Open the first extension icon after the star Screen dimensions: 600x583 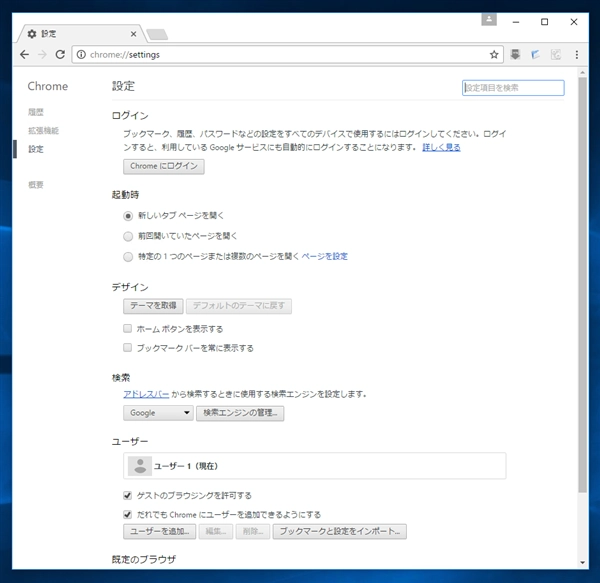515,54
